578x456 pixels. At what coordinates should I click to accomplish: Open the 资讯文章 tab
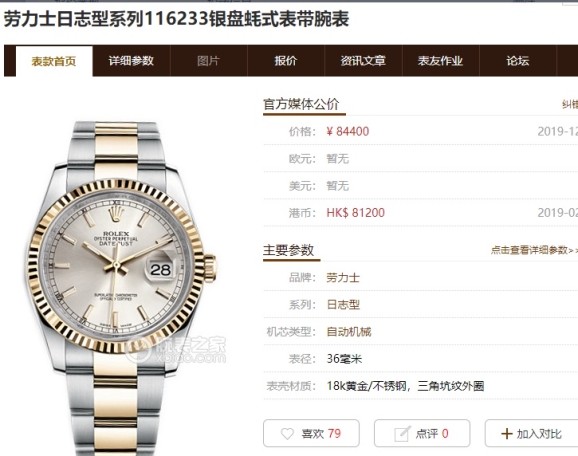363,61
